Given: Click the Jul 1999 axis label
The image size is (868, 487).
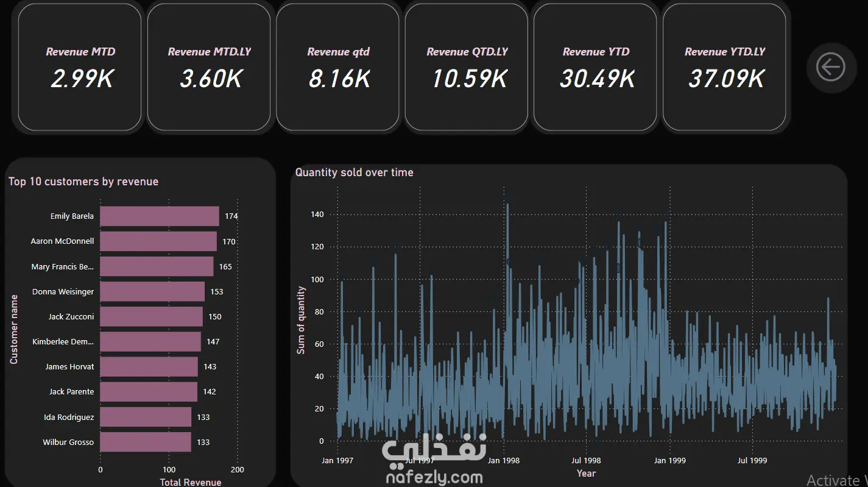Looking at the screenshot, I should [x=752, y=460].
